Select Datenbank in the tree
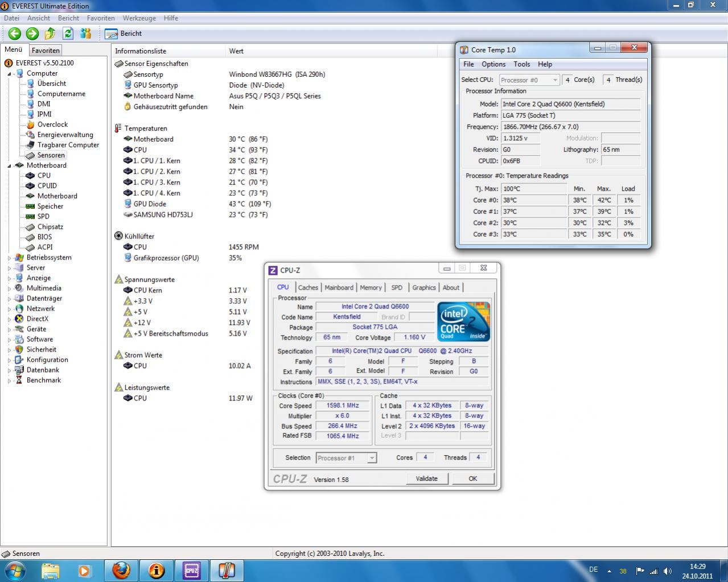Image resolution: width=728 pixels, height=582 pixels. 43,370
